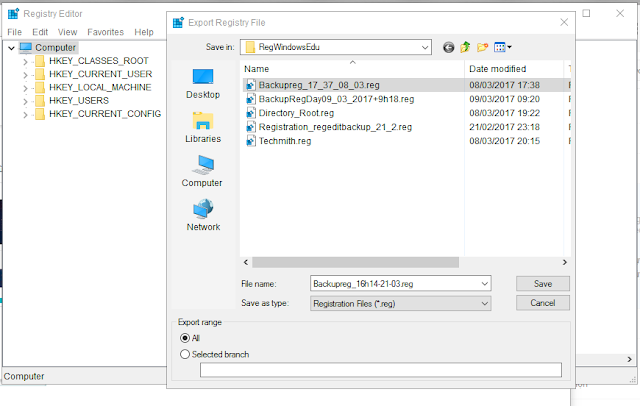The width and height of the screenshot is (640, 406).
Task: Click the Registry Editor scroll right arrow
Action: click(x=629, y=359)
